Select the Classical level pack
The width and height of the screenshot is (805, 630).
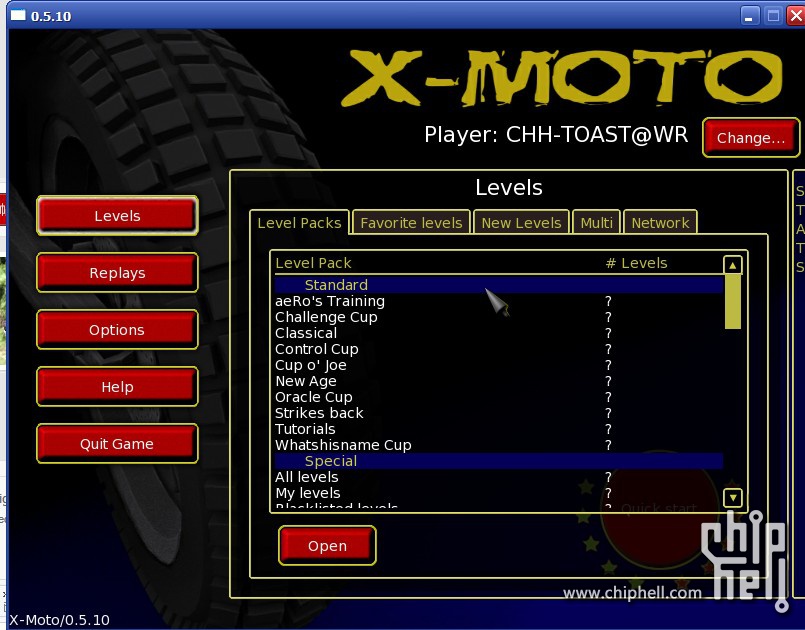499,333
